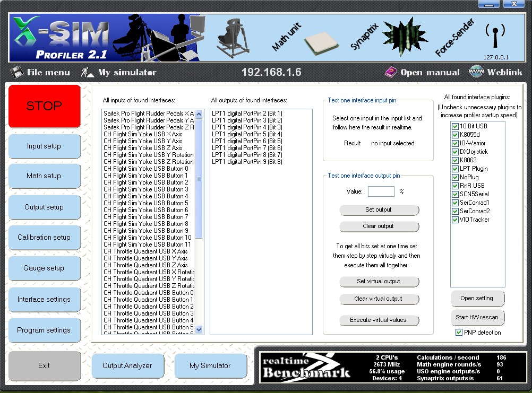Click the 192.168.1.6 IP address text

[x=271, y=72]
